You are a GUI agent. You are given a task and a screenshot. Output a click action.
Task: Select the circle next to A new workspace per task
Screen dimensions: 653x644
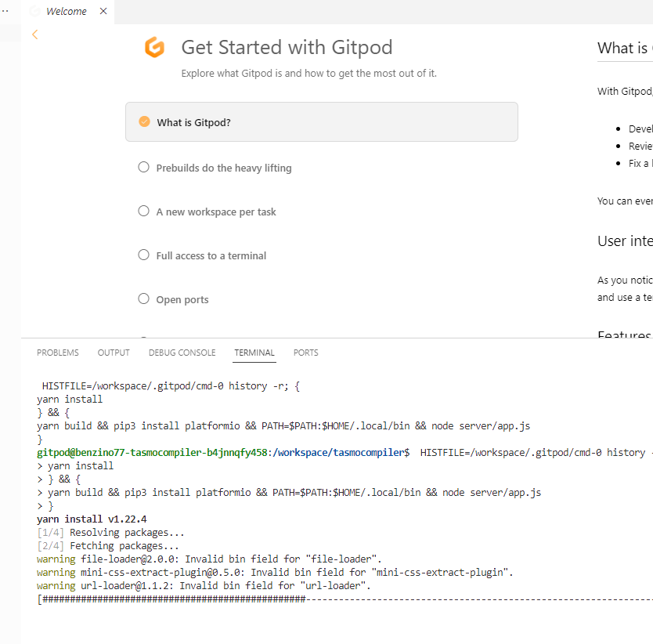click(x=143, y=211)
